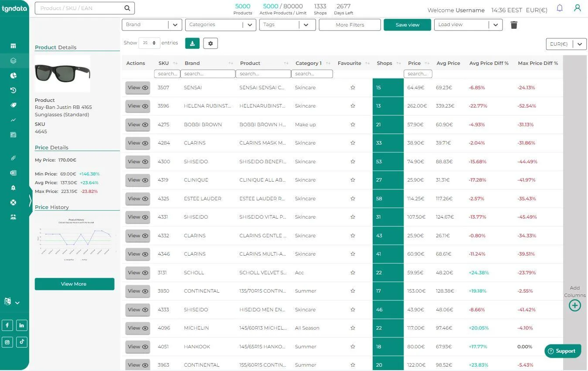Sort table by Shops column header

tap(388, 63)
